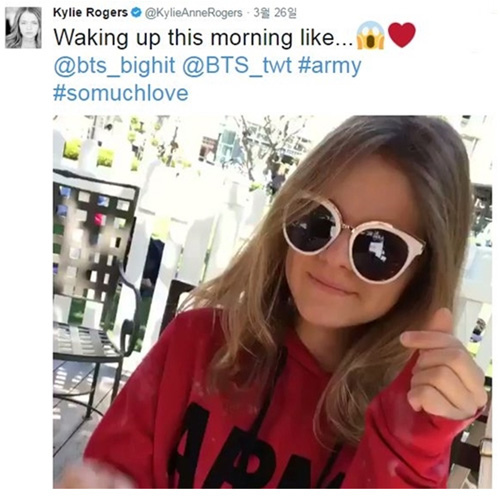
Task: Open the @KylieAnneRogers handle link
Action: (193, 13)
